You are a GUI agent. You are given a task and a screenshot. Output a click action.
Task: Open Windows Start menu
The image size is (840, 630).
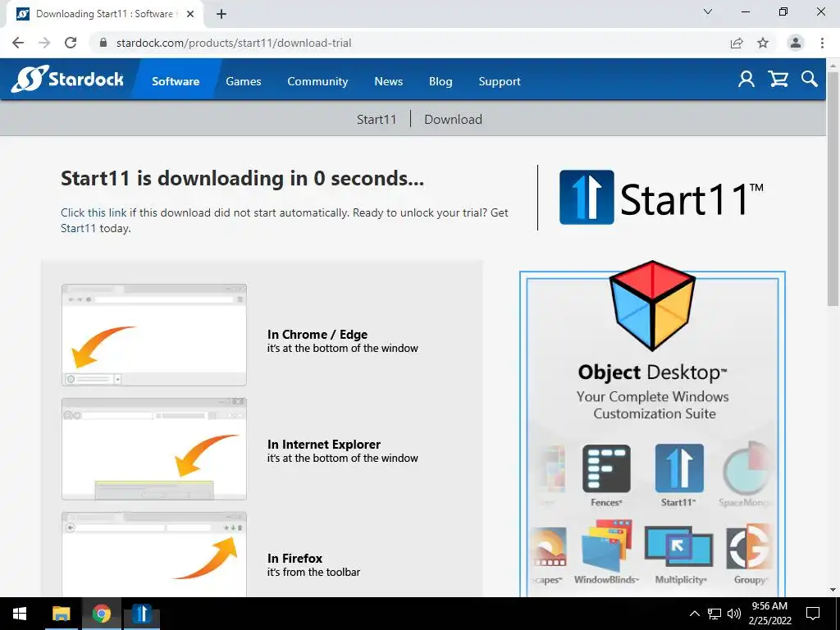coord(20,614)
